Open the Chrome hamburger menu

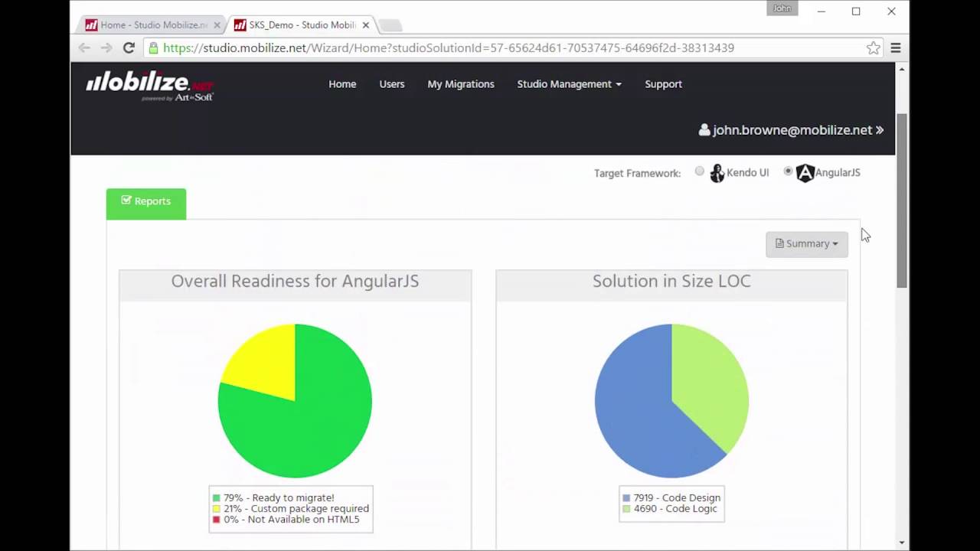coord(895,47)
